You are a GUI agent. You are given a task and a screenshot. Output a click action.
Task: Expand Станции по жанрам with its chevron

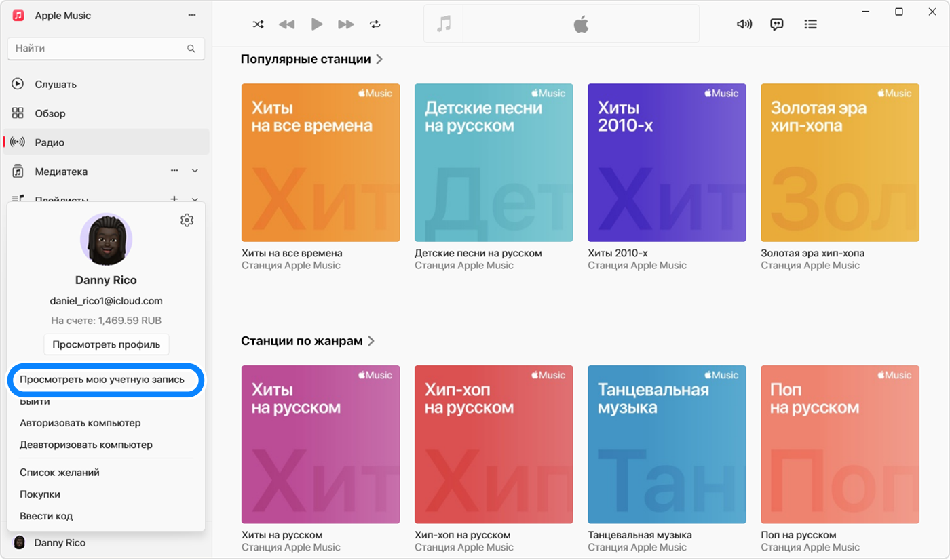371,341
